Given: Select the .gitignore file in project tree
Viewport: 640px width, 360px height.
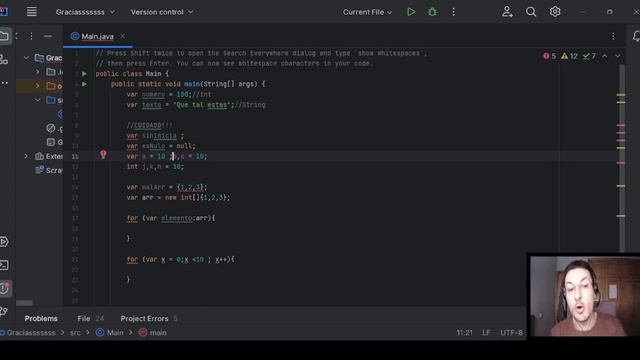Looking at the screenshot, I should point(54,128).
